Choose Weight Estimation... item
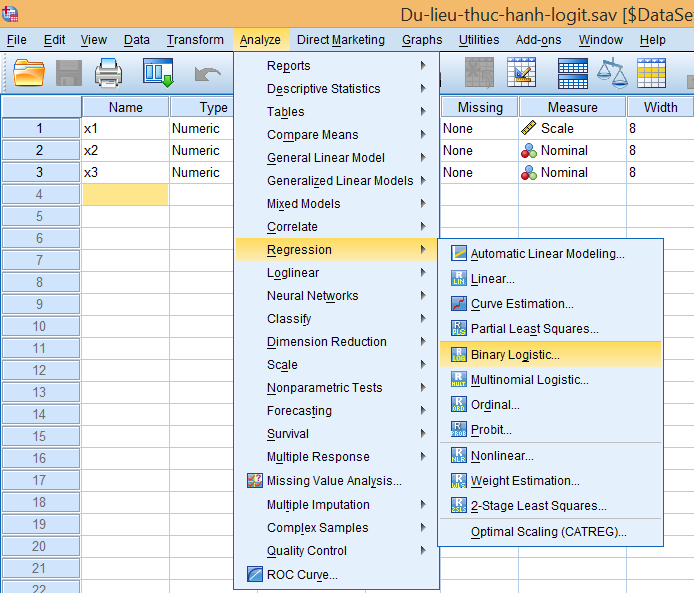 551,481
